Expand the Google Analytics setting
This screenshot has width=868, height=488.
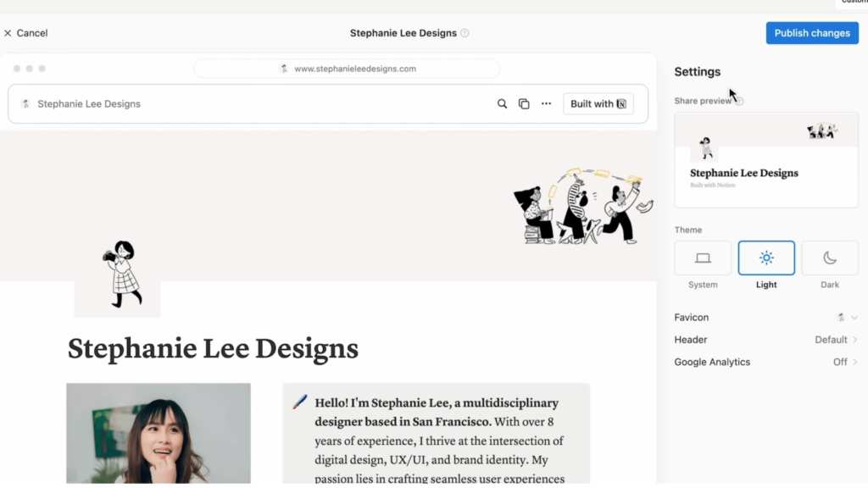point(845,362)
